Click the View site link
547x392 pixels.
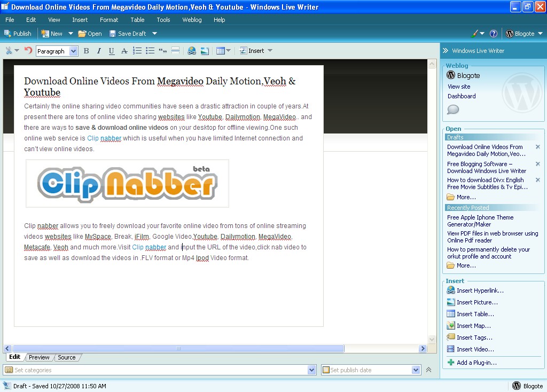(459, 87)
